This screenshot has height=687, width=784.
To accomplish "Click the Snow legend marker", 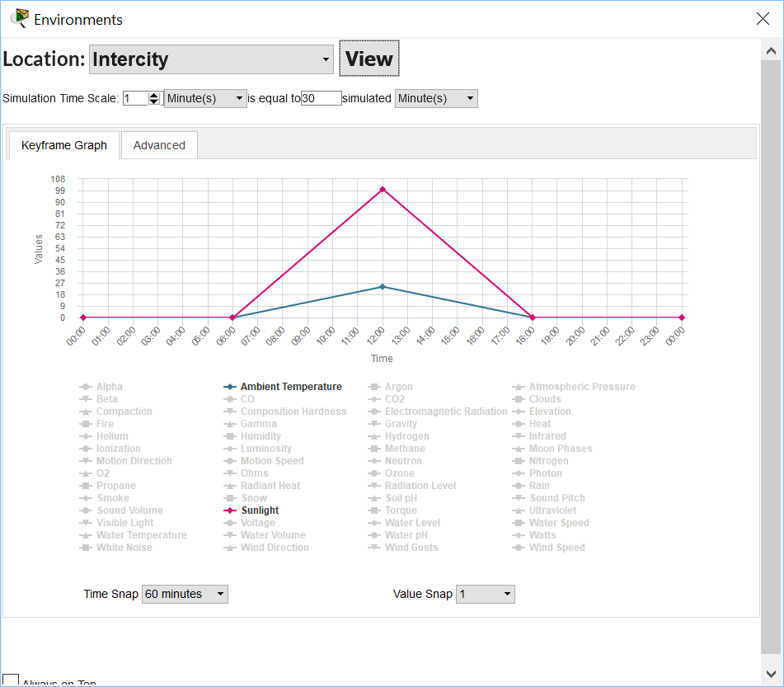I will click(230, 498).
